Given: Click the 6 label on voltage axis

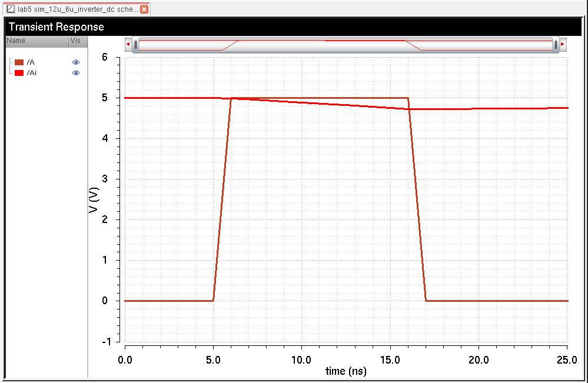Looking at the screenshot, I should 105,57.
